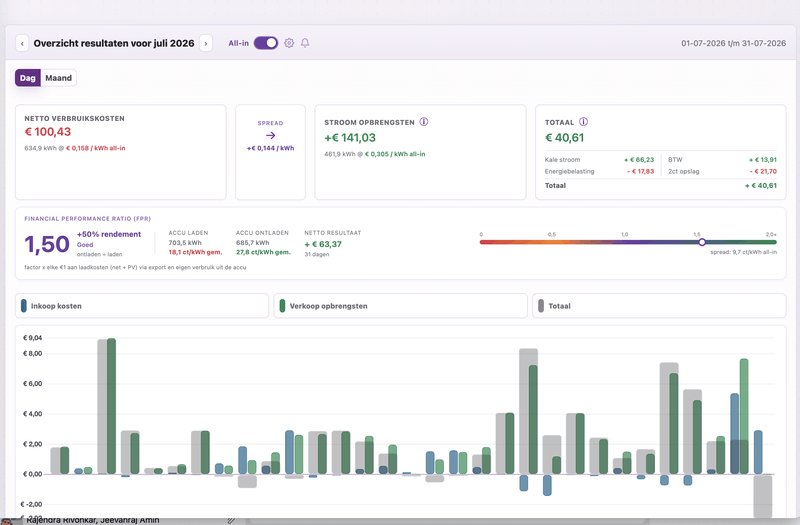Go to the next month with right chevron
Image resolution: width=800 pixels, height=525 pixels.
click(206, 43)
